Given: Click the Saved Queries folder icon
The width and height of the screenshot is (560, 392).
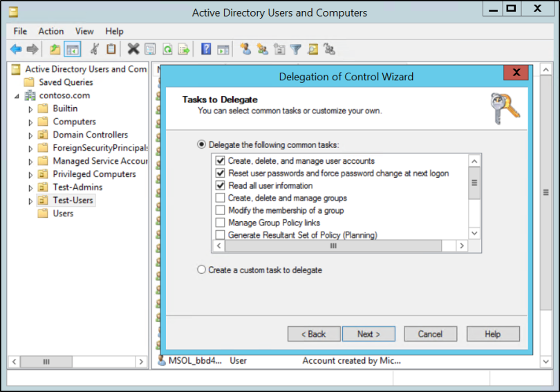Looking at the screenshot, I should click(x=29, y=82).
